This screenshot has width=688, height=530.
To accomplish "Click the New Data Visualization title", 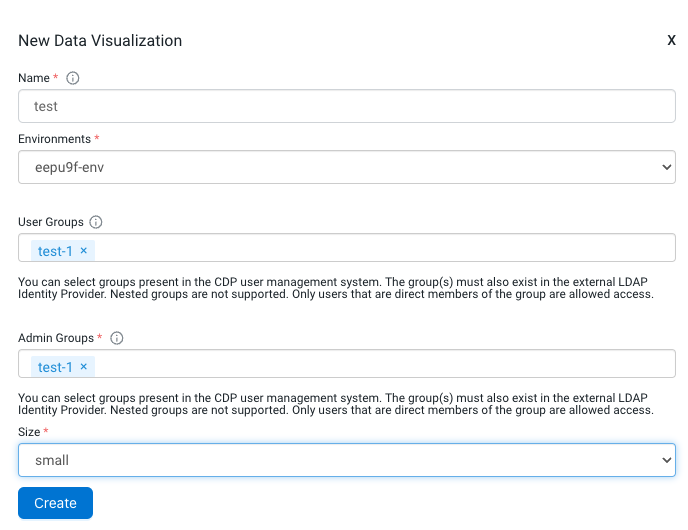I will [100, 41].
